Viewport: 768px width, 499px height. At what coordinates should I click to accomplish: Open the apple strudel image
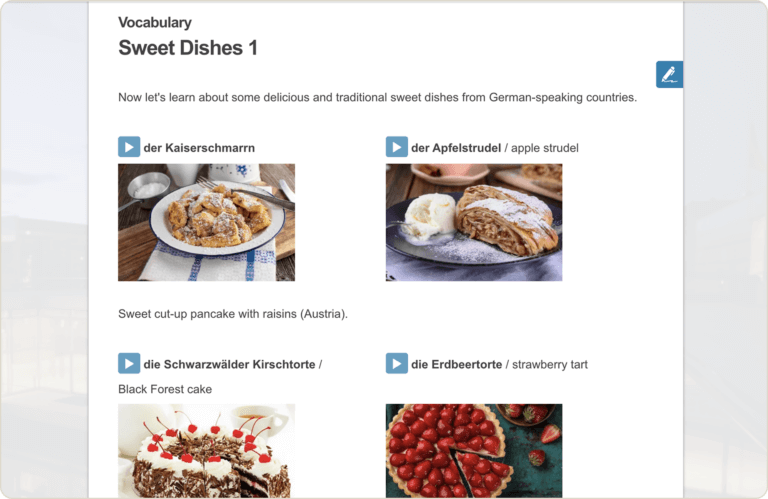click(x=473, y=222)
